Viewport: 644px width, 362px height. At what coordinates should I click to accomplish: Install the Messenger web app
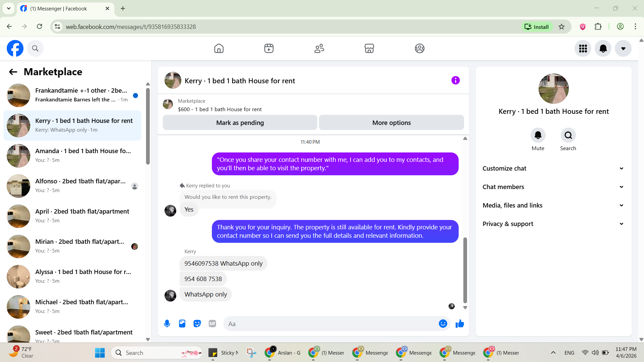click(x=537, y=27)
